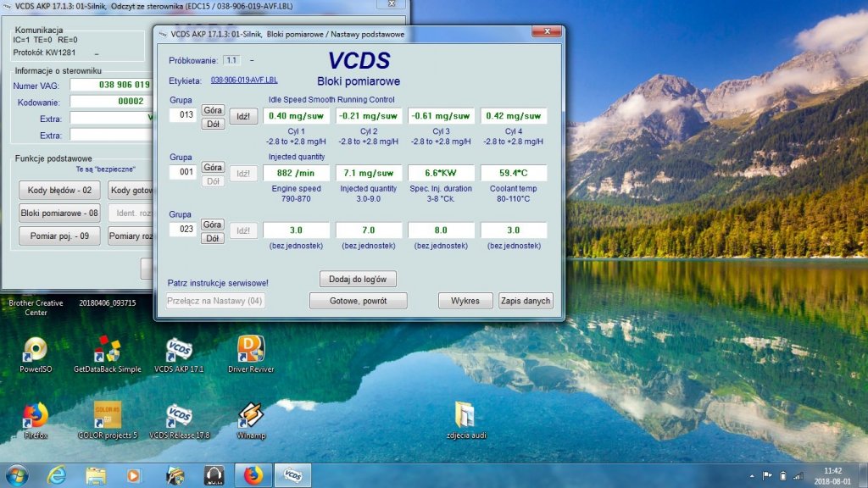Click the Kodowanie field 00002
868x488 pixels.
pos(111,102)
